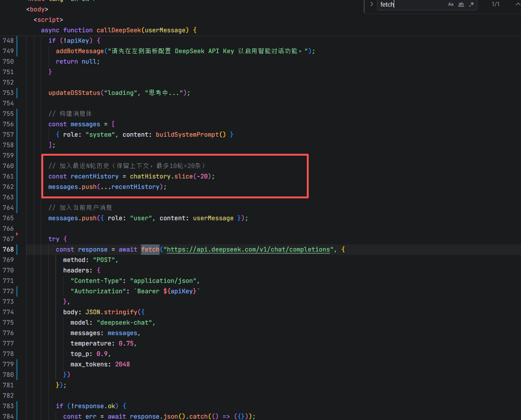
Task: Go to previous match arrow
Action: [x=517, y=4]
